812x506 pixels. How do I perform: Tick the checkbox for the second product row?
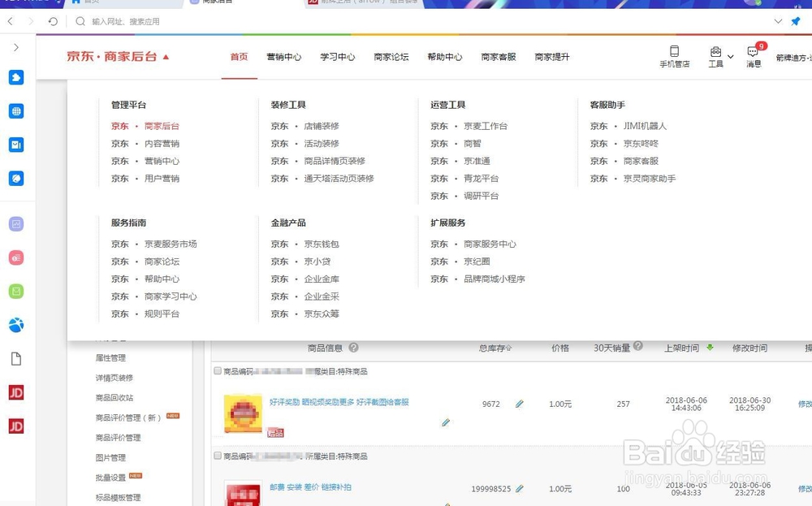click(216, 456)
